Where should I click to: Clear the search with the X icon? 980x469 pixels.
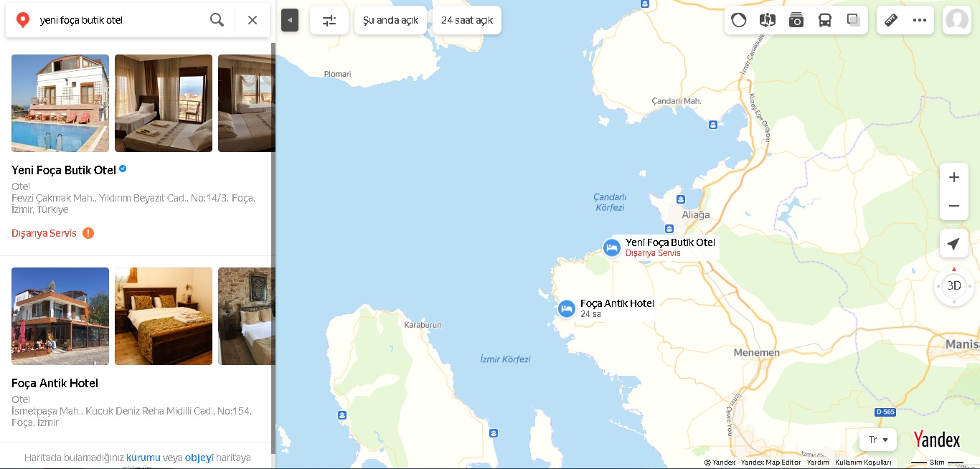[x=253, y=20]
